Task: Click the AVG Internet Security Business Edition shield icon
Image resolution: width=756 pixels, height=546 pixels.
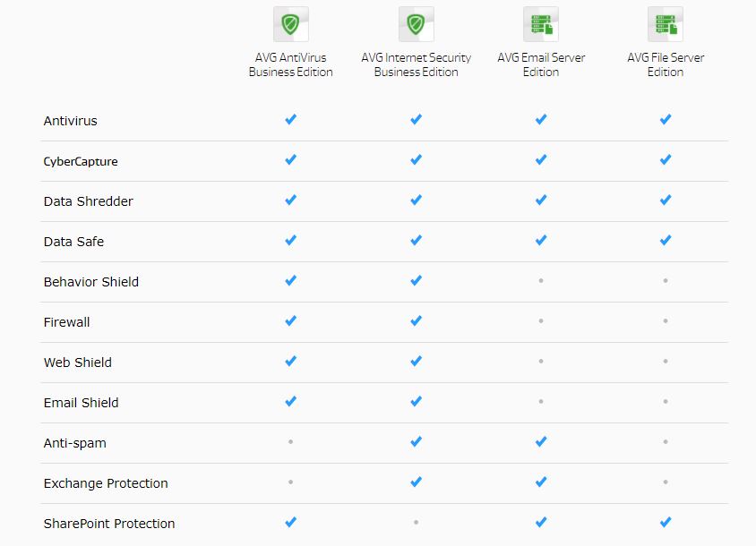Action: point(417,24)
